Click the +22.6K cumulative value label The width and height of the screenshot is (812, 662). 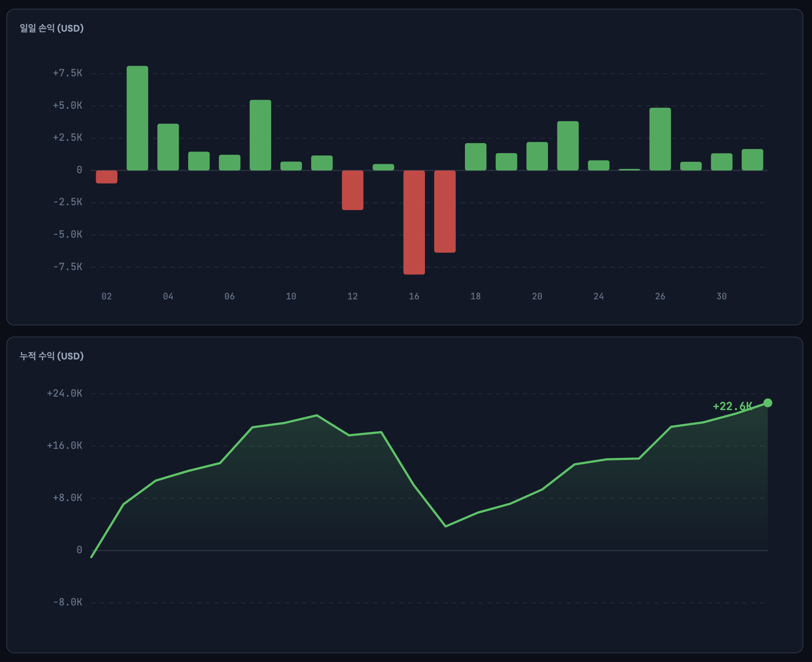click(x=732, y=406)
